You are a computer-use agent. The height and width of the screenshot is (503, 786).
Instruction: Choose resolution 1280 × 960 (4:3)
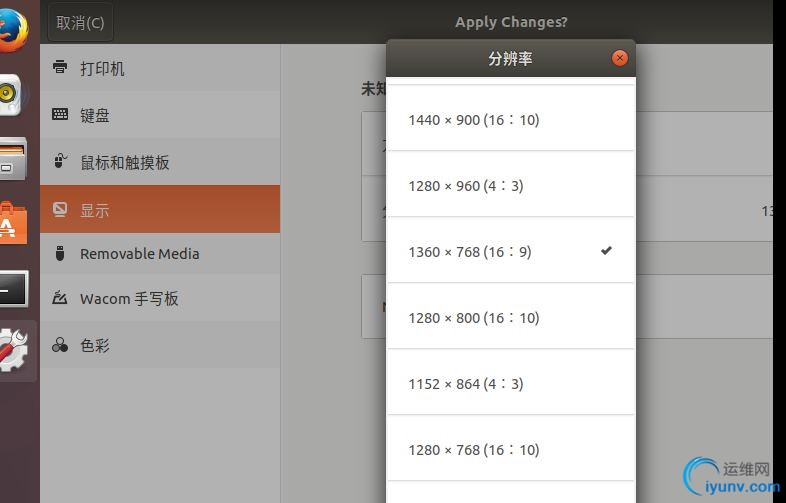(x=511, y=185)
